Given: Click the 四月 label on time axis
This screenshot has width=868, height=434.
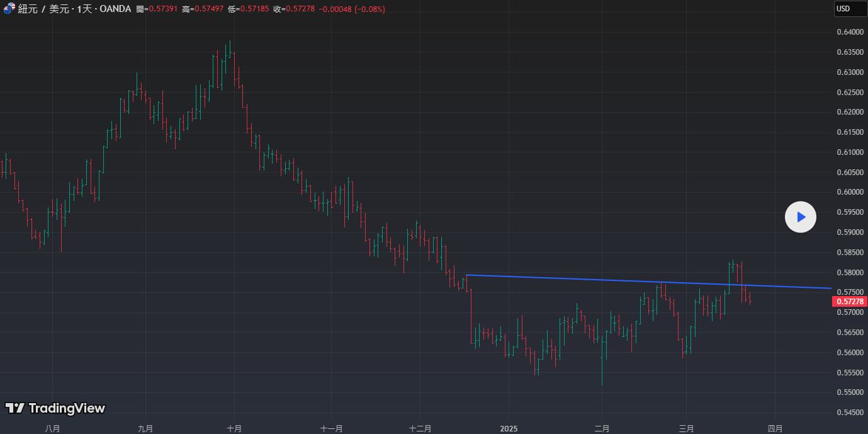Looking at the screenshot, I should [x=775, y=428].
